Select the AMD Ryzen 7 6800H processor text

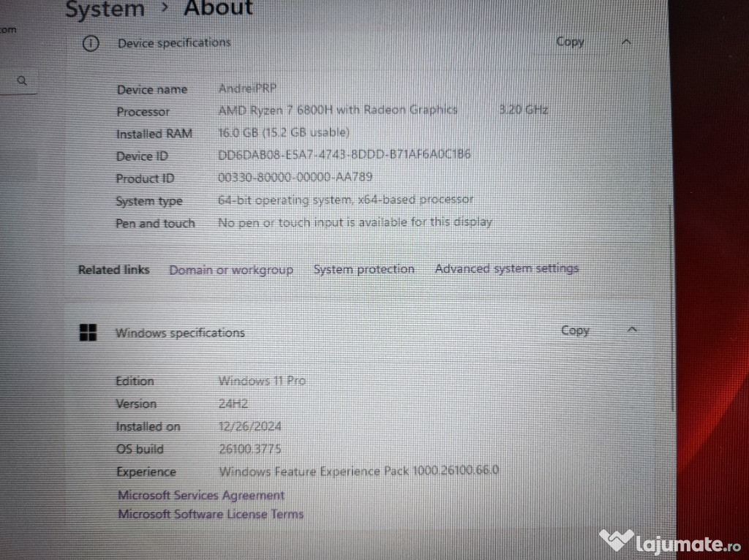coord(338,110)
